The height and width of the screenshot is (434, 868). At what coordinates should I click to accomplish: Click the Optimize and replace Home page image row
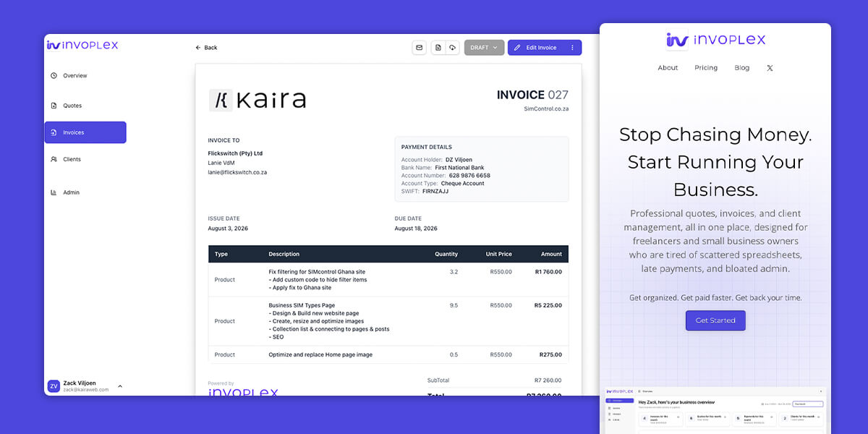pos(388,354)
